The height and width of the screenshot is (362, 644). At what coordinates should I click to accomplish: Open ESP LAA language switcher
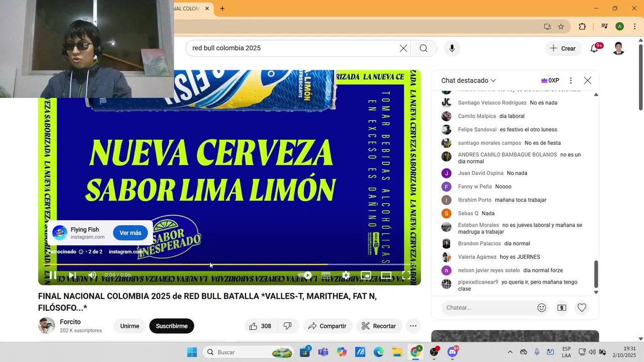click(x=567, y=352)
